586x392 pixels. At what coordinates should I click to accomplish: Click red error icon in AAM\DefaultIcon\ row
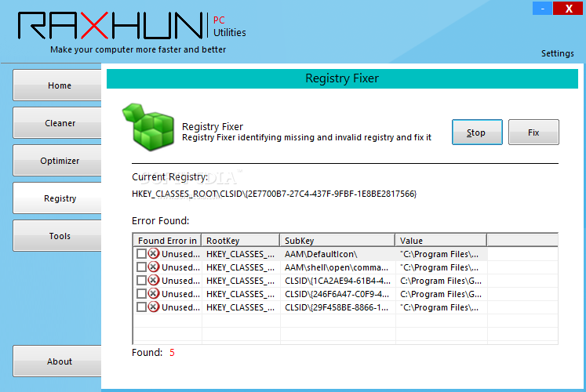154,254
